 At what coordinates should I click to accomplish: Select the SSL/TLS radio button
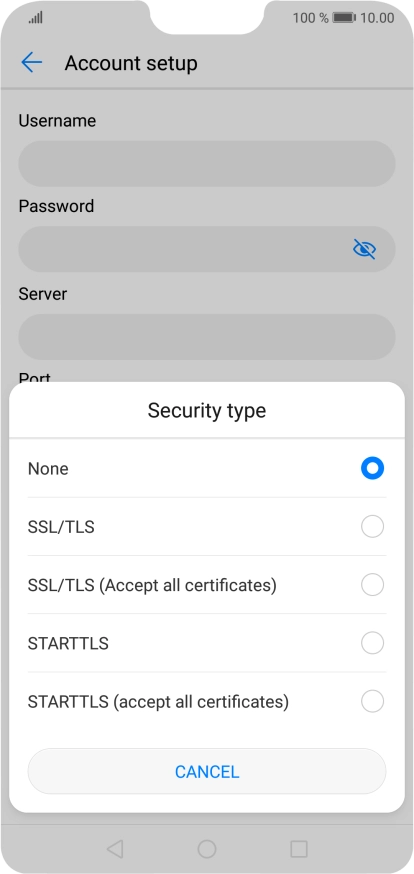pos(372,526)
